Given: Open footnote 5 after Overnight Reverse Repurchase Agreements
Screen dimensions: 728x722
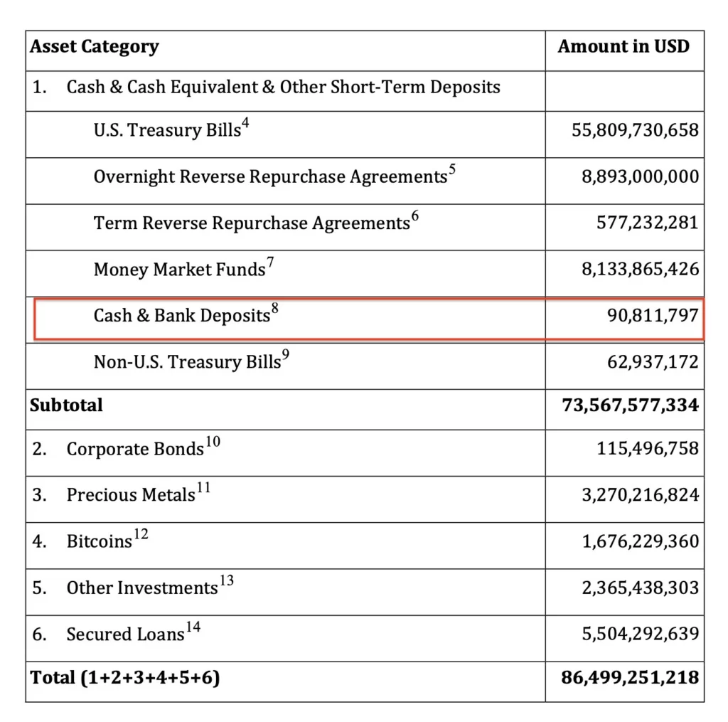Looking at the screenshot, I should point(451,171).
